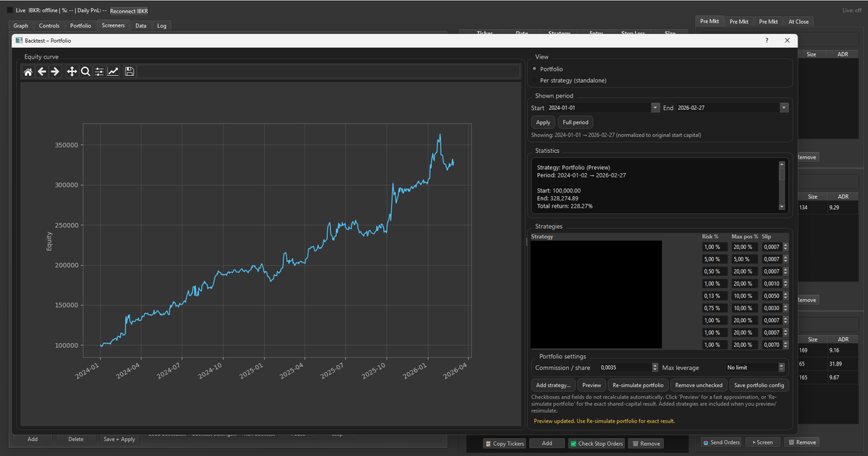
Task: Select the Portfolio view radio button
Action: point(534,68)
